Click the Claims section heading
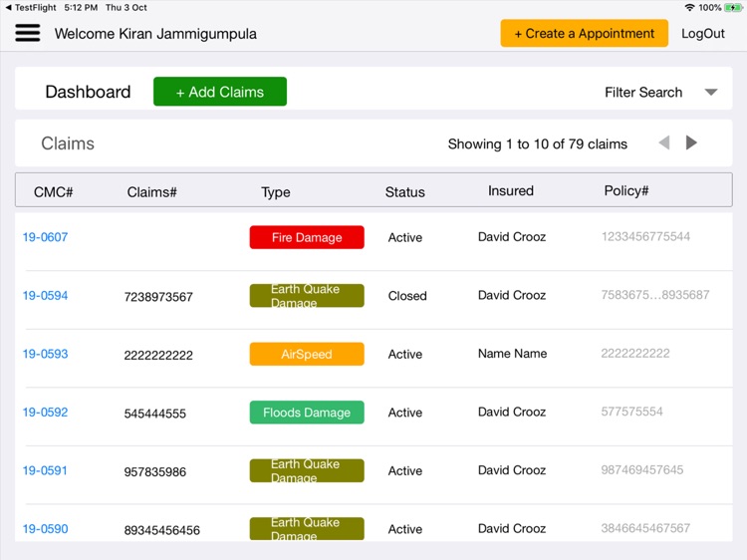This screenshot has height=560, width=747. [x=68, y=143]
